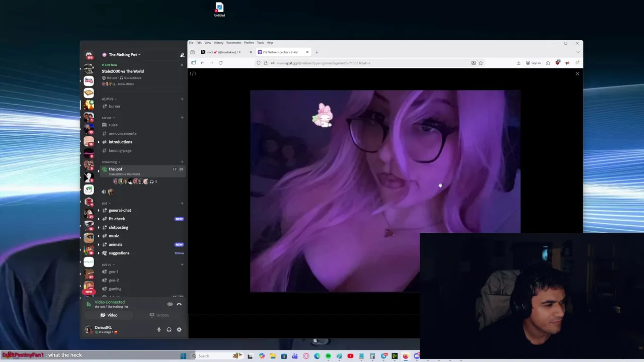Dismiss the Live Now stage banner
This screenshot has height=362, width=644.
click(182, 65)
